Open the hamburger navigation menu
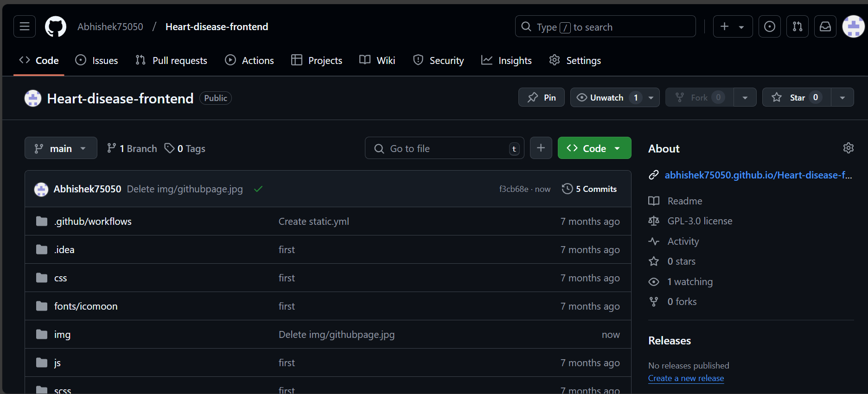The image size is (868, 394). (25, 26)
